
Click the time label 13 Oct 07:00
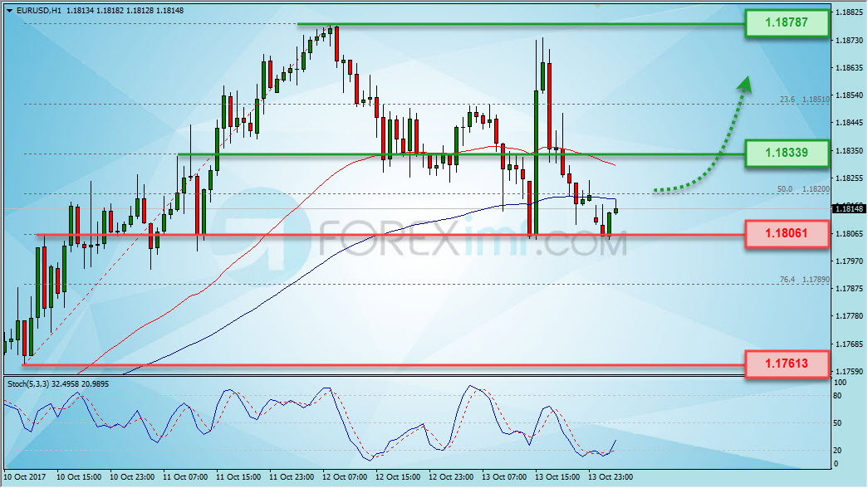(504, 477)
